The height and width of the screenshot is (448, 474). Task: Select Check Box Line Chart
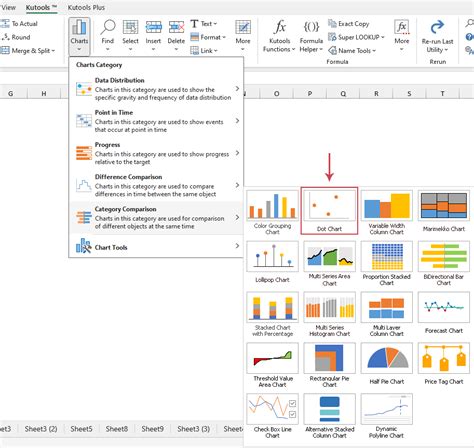272,416
